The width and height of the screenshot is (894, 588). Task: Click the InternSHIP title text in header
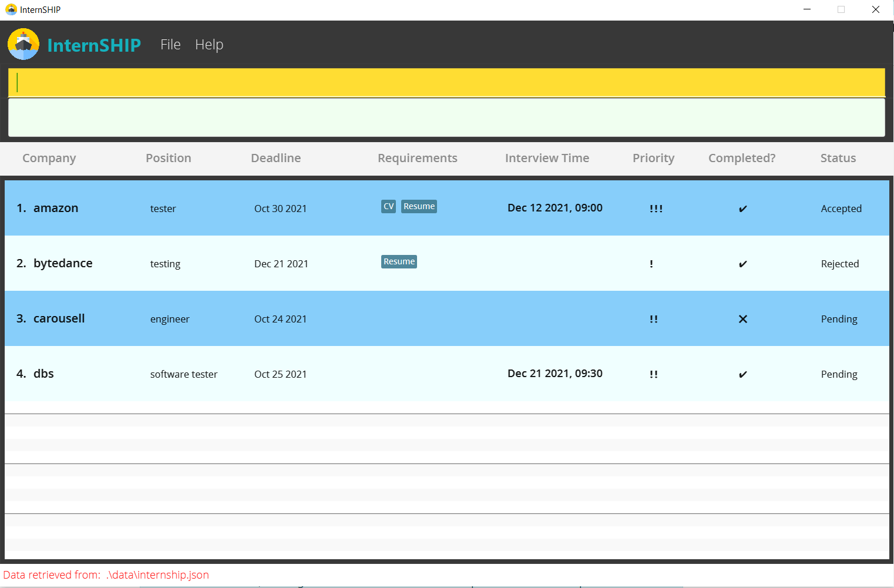(x=94, y=45)
